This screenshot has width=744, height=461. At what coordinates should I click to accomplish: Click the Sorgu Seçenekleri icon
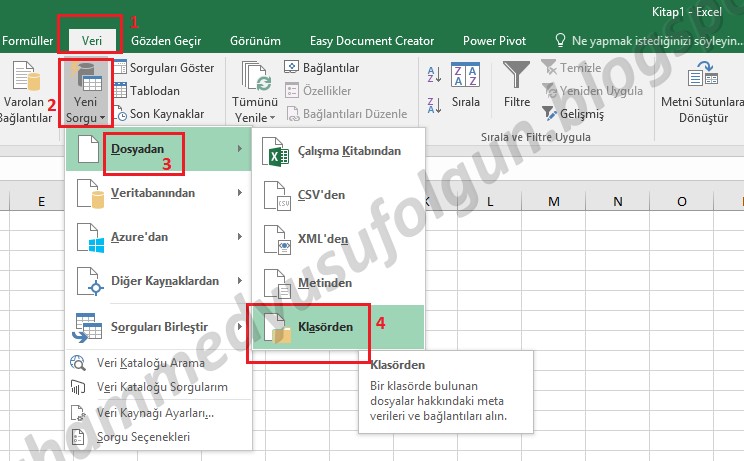[x=78, y=437]
